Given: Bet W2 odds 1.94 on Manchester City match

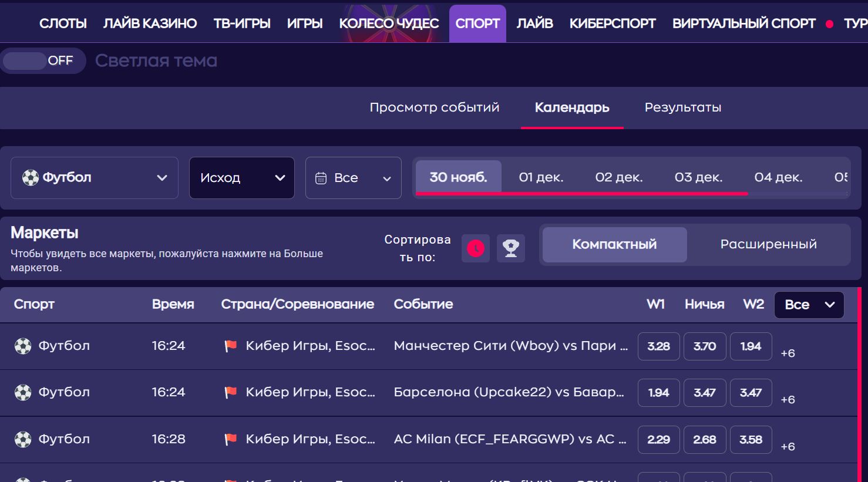Looking at the screenshot, I should coord(751,346).
